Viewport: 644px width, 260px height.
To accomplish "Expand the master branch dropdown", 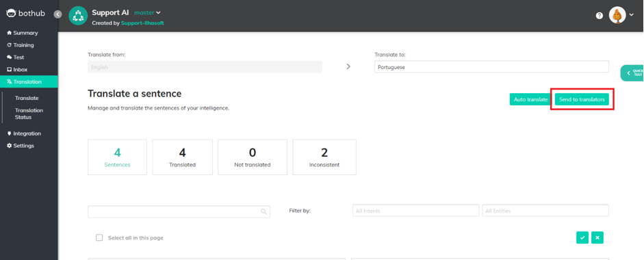I will tap(147, 13).
